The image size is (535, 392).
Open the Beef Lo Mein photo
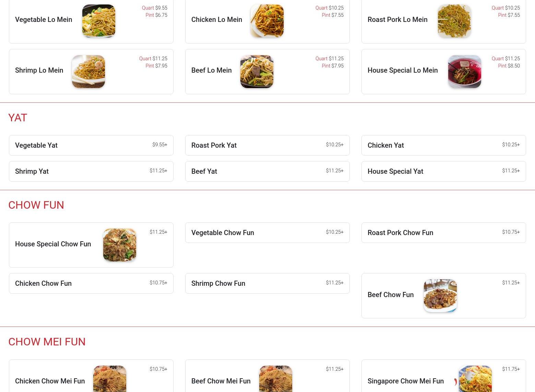click(257, 72)
